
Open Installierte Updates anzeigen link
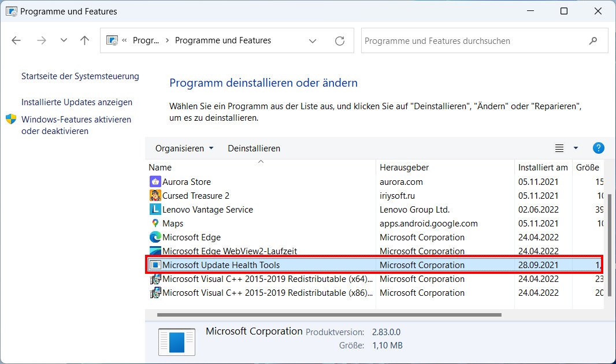[77, 102]
